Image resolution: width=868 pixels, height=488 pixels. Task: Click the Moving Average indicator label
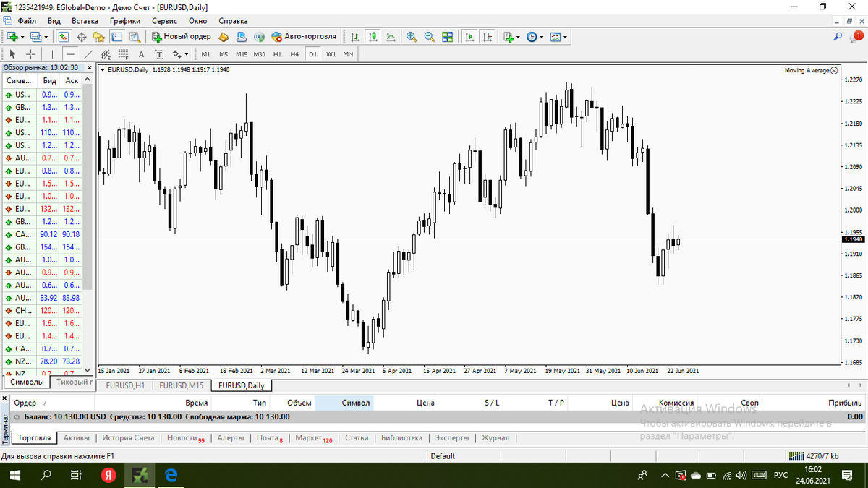point(807,70)
